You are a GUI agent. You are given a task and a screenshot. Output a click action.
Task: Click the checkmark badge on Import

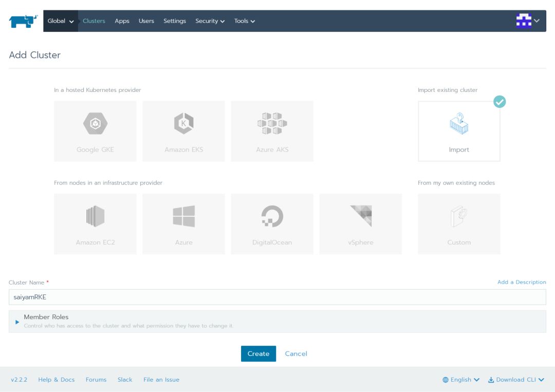click(x=499, y=102)
